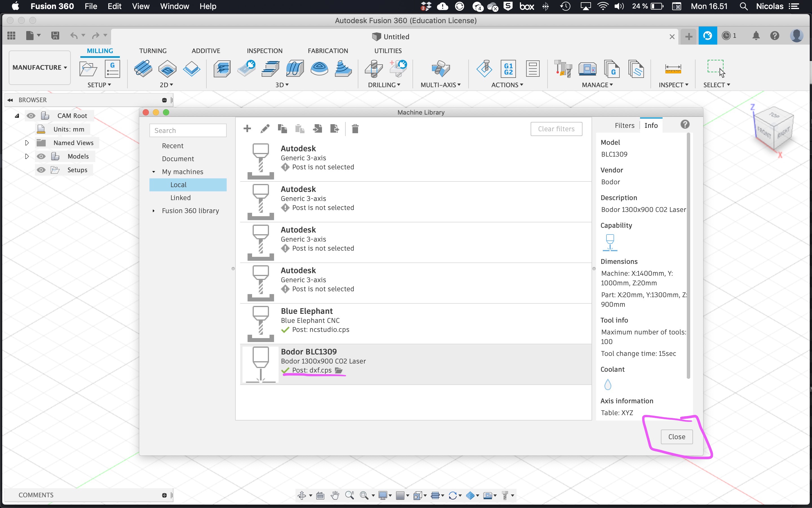Open macOS Spotlight search icon
The width and height of the screenshot is (812, 508).
[743, 6]
